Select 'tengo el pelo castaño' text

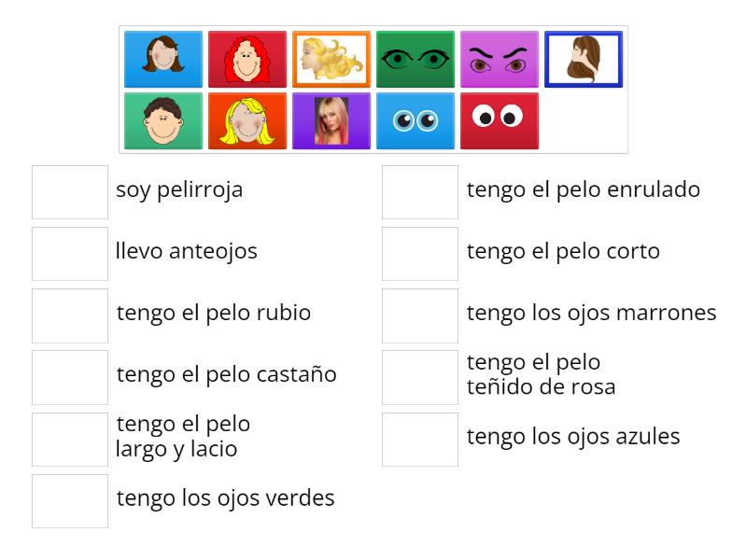point(226,374)
